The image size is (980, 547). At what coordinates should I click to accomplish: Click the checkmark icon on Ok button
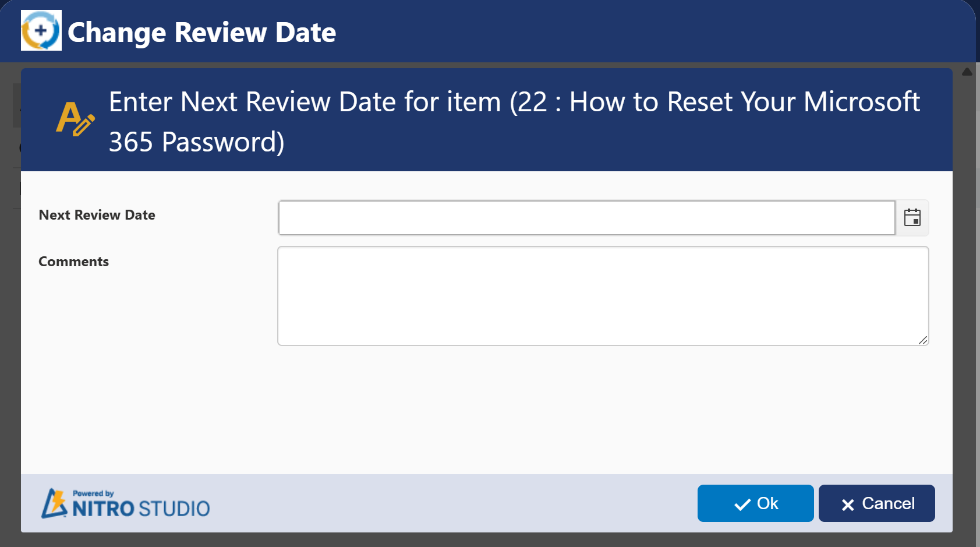point(742,504)
